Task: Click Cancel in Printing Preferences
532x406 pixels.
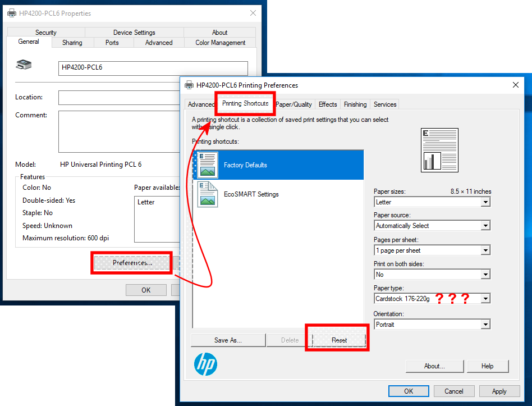Action: 453,391
